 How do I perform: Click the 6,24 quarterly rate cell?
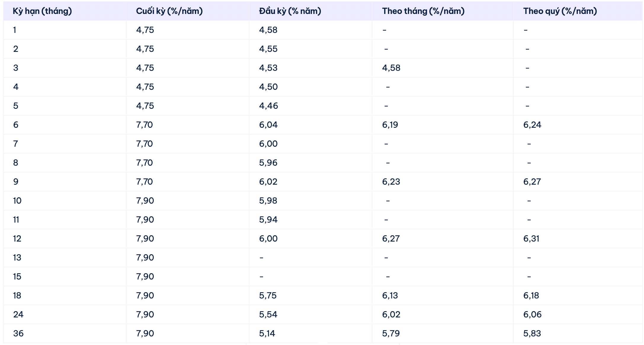point(532,125)
